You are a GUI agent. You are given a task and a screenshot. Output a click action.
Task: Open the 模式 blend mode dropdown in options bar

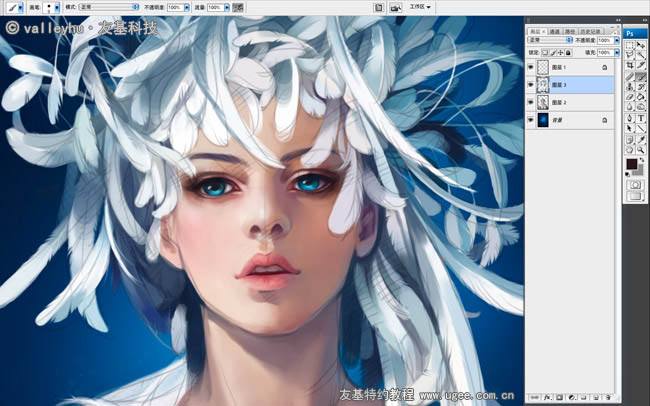[x=109, y=7]
